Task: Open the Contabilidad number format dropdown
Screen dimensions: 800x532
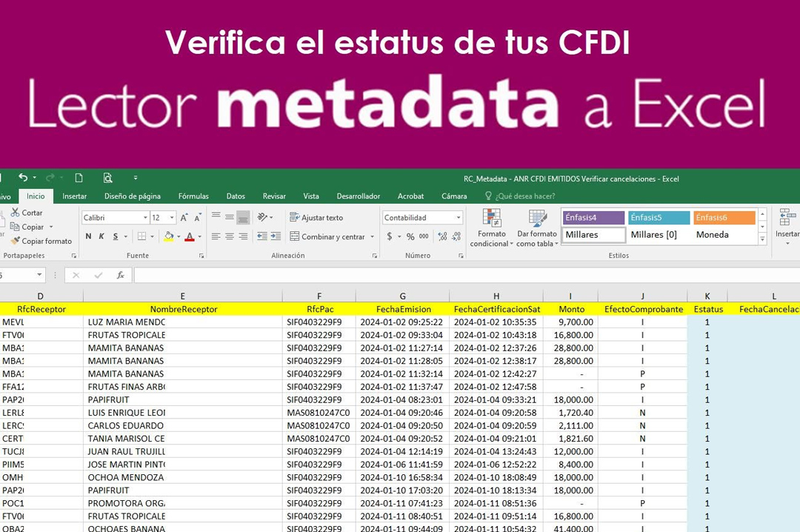Action: pyautogui.click(x=459, y=218)
